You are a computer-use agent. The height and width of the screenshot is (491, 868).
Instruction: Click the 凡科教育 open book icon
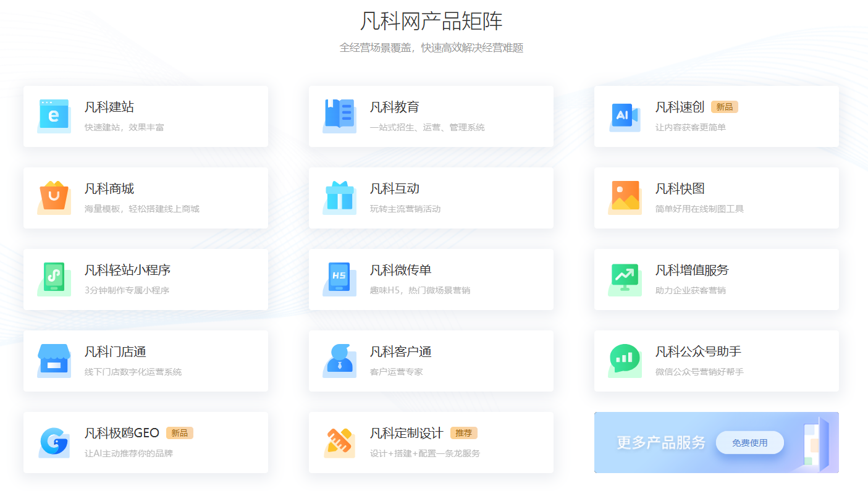(339, 115)
